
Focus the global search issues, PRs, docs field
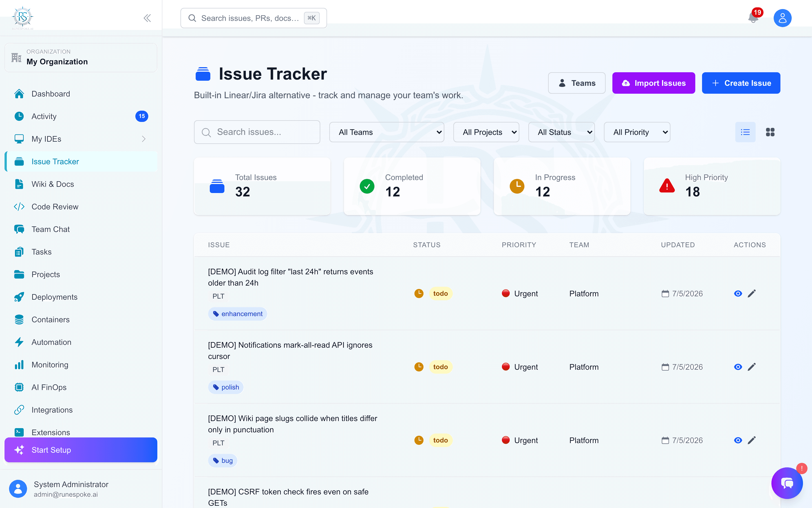[253, 18]
